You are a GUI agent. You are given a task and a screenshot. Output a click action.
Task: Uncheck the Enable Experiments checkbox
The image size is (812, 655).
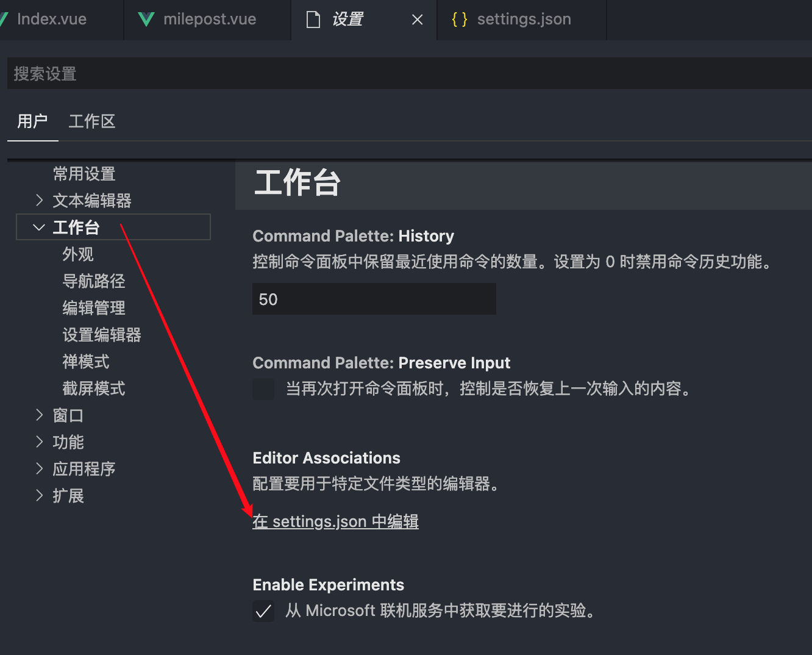pyautogui.click(x=263, y=610)
